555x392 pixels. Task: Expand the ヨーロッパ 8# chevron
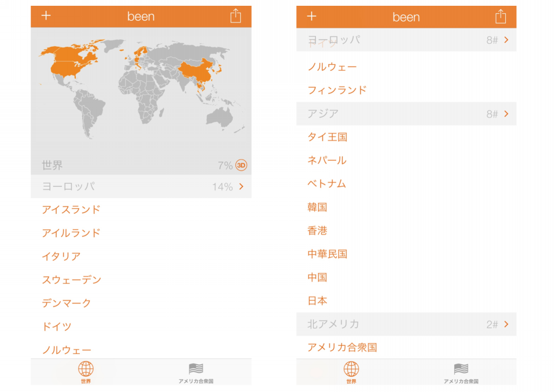(506, 40)
